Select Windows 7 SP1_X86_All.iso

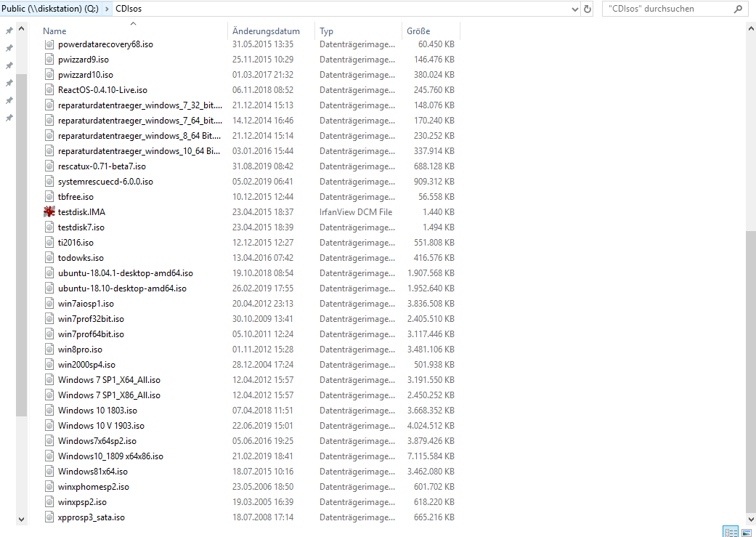pyautogui.click(x=109, y=395)
